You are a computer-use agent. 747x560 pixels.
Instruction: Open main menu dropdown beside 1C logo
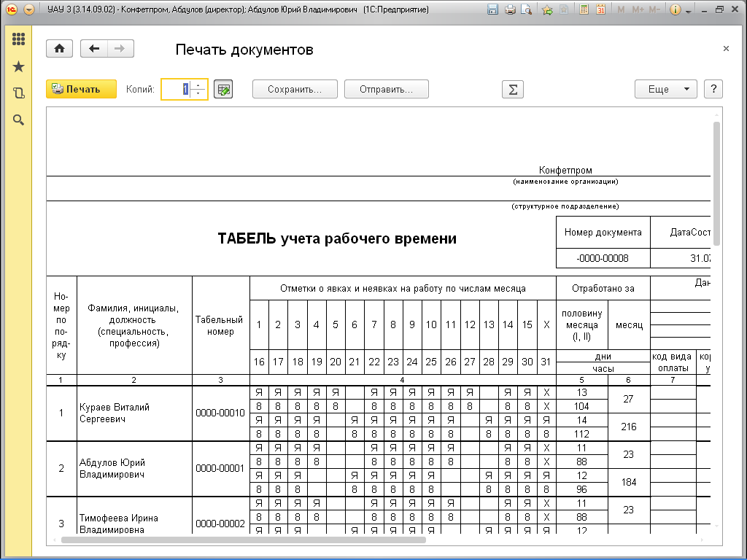28,10
